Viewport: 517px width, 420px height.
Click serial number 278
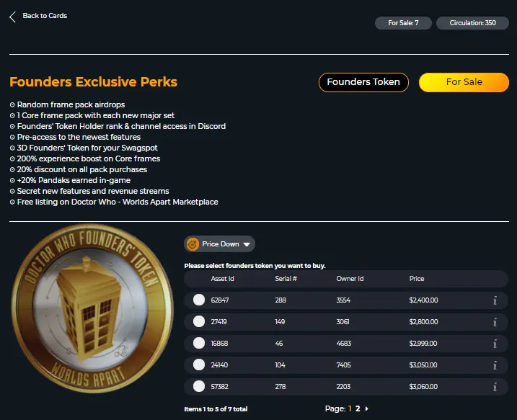click(x=280, y=387)
